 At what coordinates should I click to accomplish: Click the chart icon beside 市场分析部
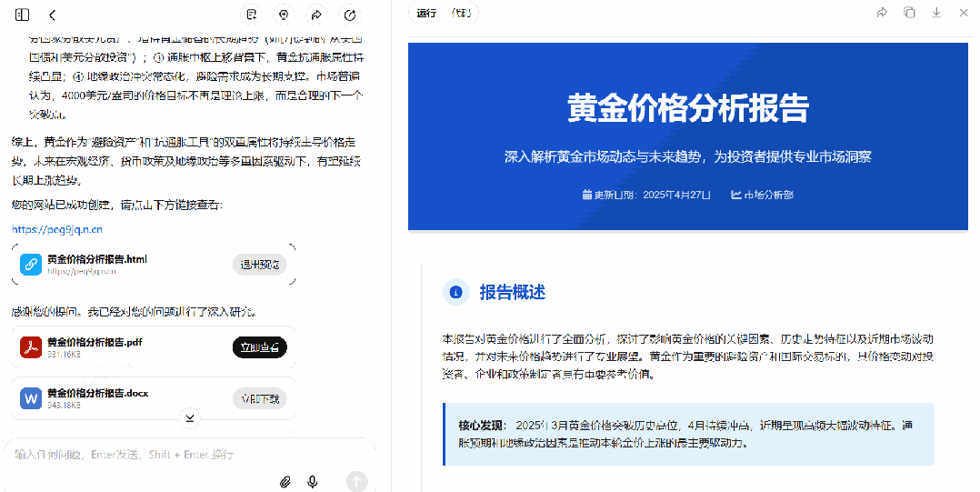click(x=736, y=195)
